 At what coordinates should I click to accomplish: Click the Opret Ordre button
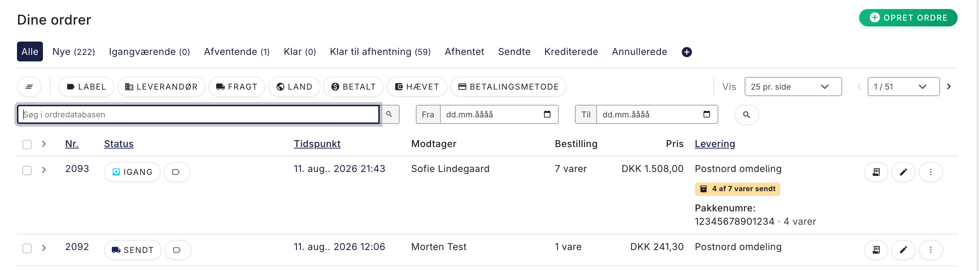pos(908,18)
